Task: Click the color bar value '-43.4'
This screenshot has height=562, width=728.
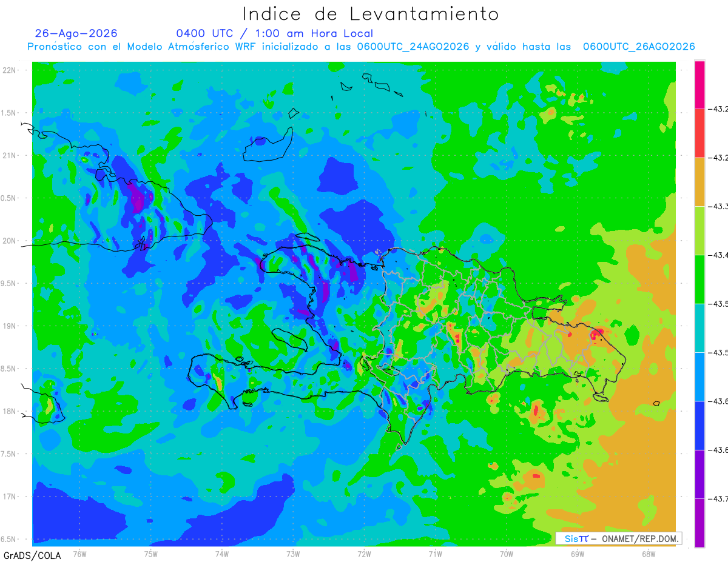Action: point(719,255)
